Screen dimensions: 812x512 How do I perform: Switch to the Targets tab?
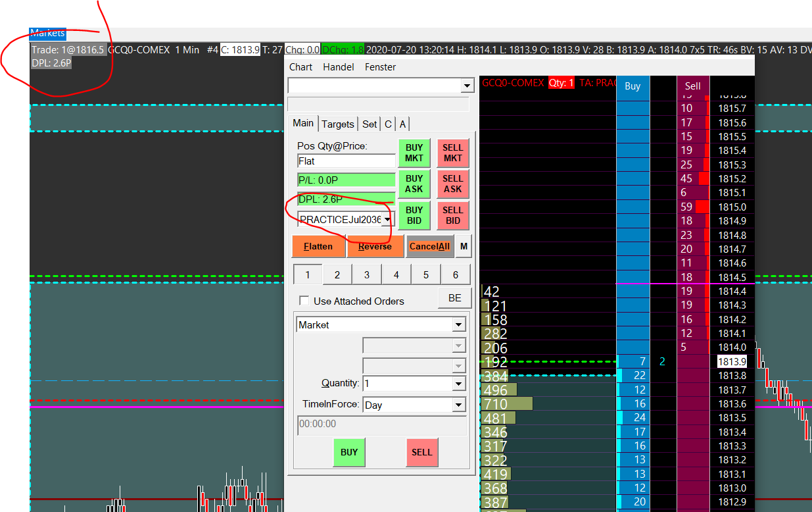click(339, 124)
